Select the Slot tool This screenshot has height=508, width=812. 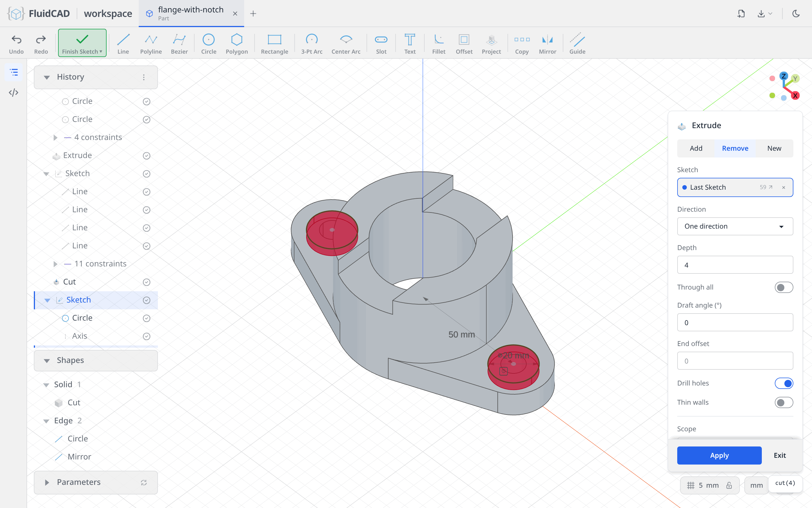[381, 44]
